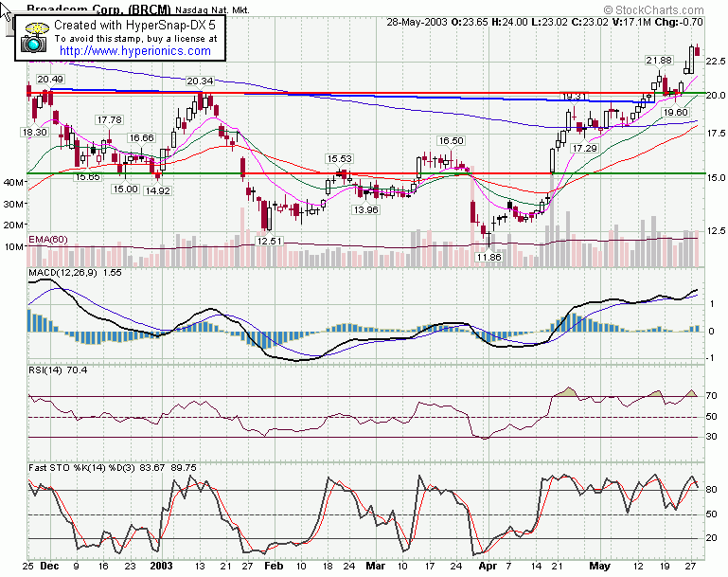
Task: Click the MACD(12,26,9) 1.55 indicator label
Action: [75, 273]
